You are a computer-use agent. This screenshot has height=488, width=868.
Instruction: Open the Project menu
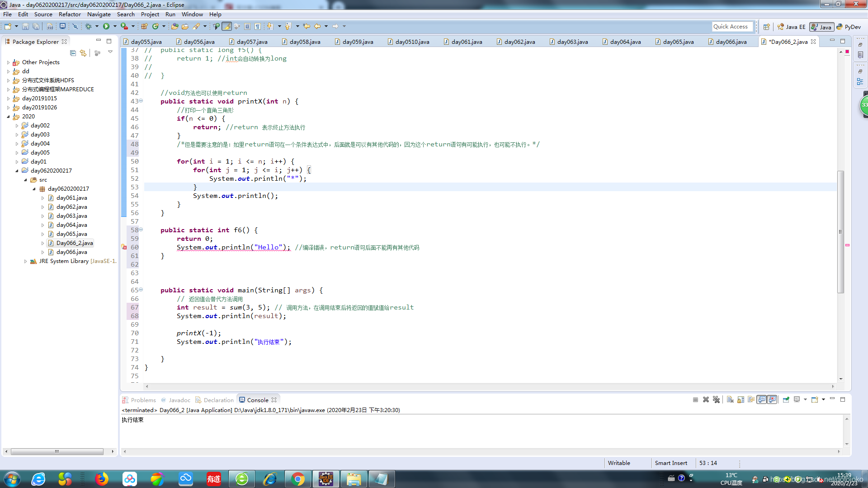click(x=150, y=14)
